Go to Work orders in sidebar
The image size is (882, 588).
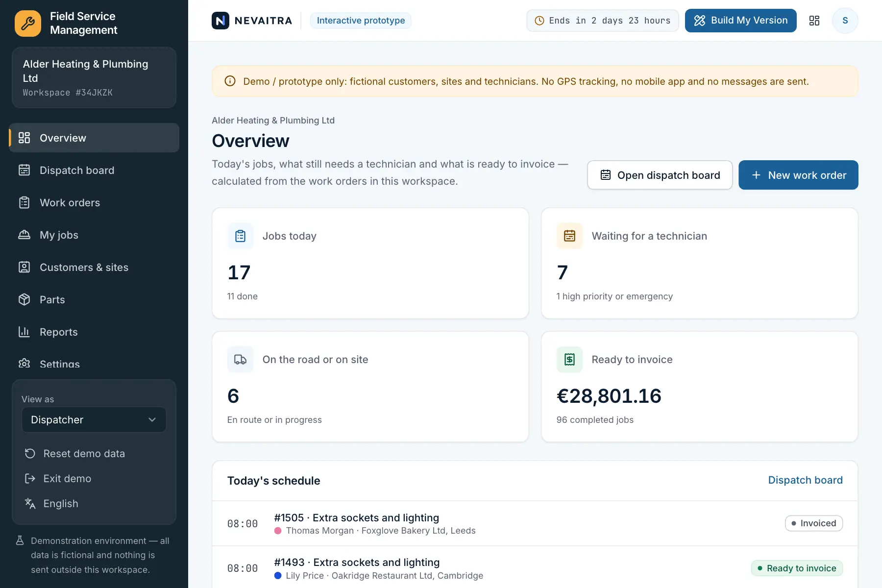tap(94, 202)
